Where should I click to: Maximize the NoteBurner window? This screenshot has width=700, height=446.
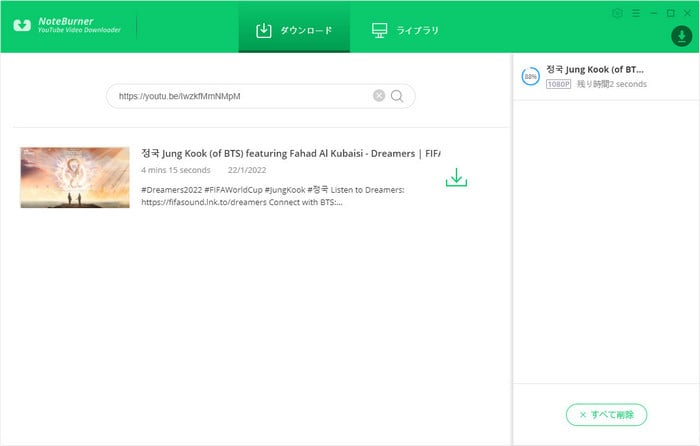coord(671,13)
